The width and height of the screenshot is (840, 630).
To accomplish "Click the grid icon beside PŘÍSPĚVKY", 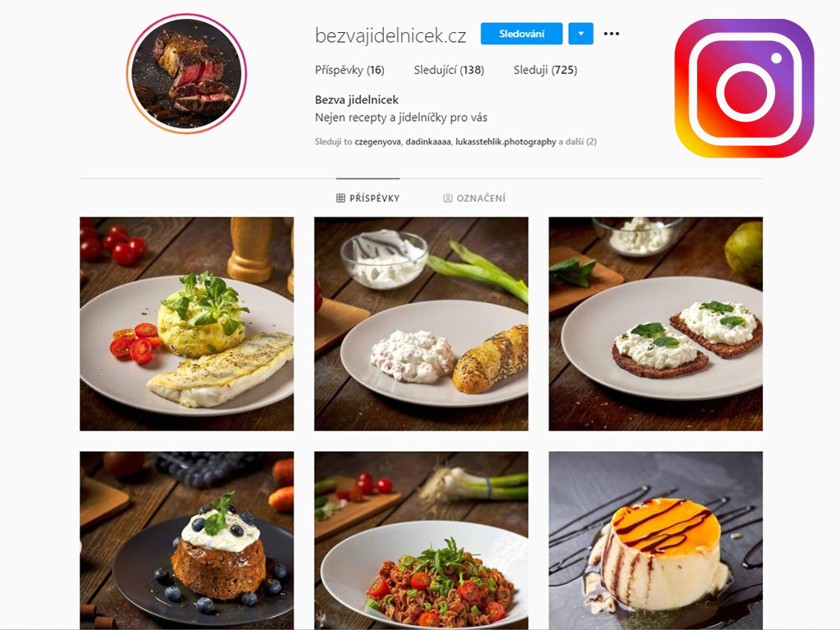I will click(340, 199).
